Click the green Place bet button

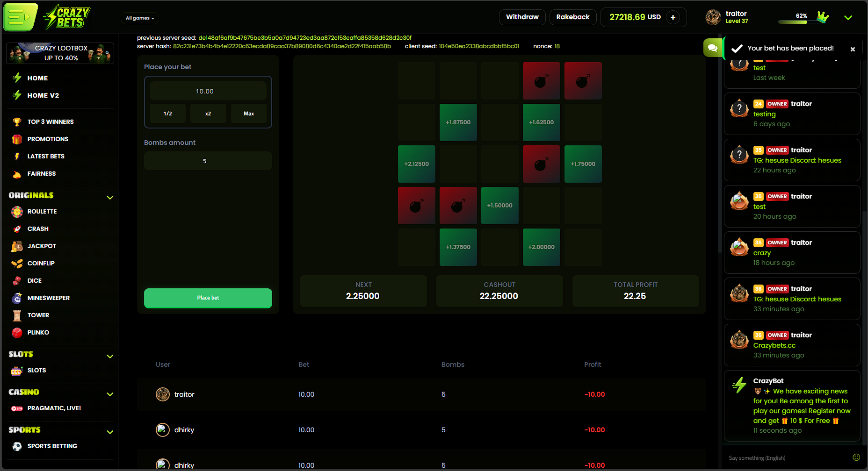click(x=208, y=298)
